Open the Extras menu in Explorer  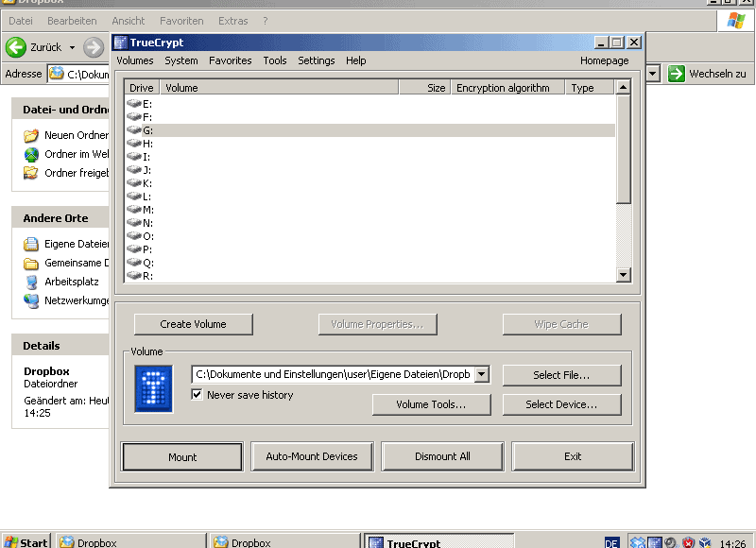click(232, 21)
